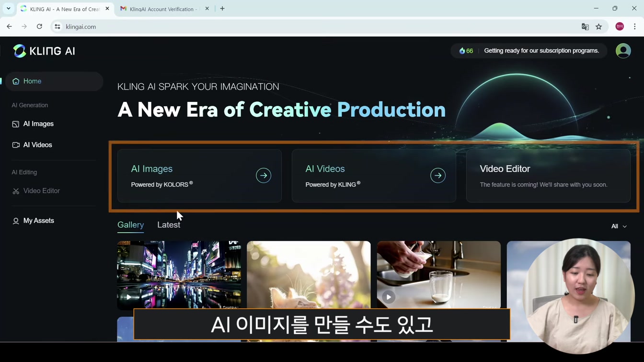This screenshot has height=362, width=644.
Task: Switch to the Gallery tab
Action: pos(130,225)
